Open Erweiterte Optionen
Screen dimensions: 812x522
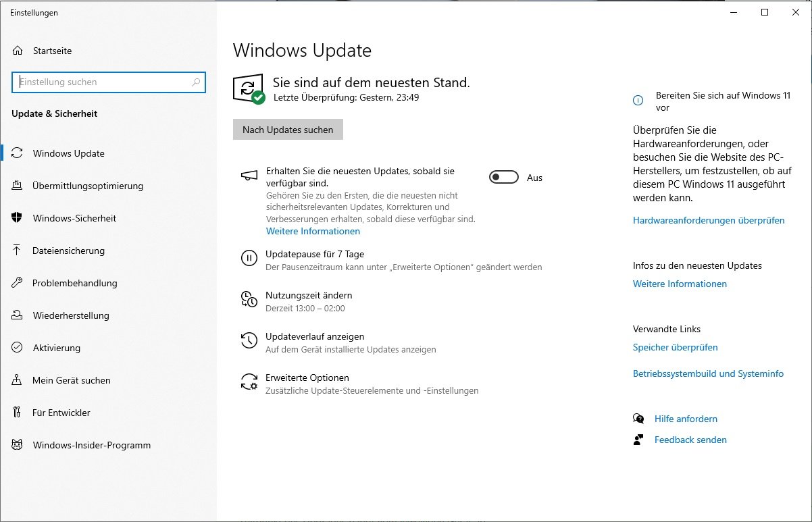(307, 377)
